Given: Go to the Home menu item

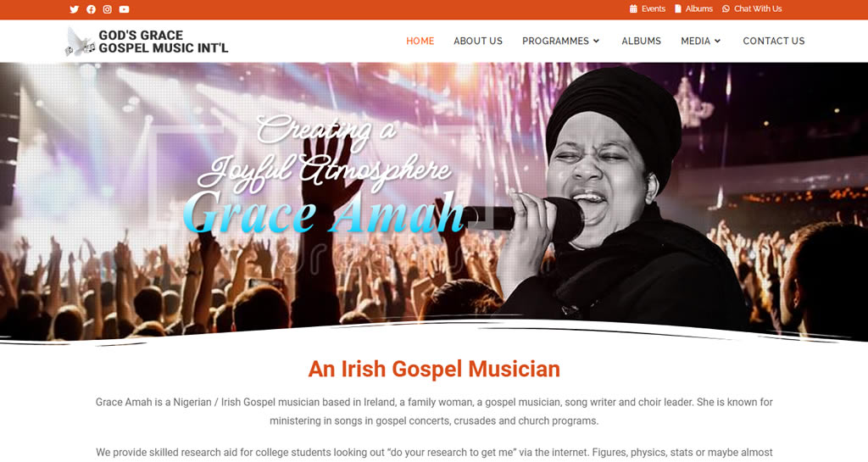Looking at the screenshot, I should coord(420,41).
